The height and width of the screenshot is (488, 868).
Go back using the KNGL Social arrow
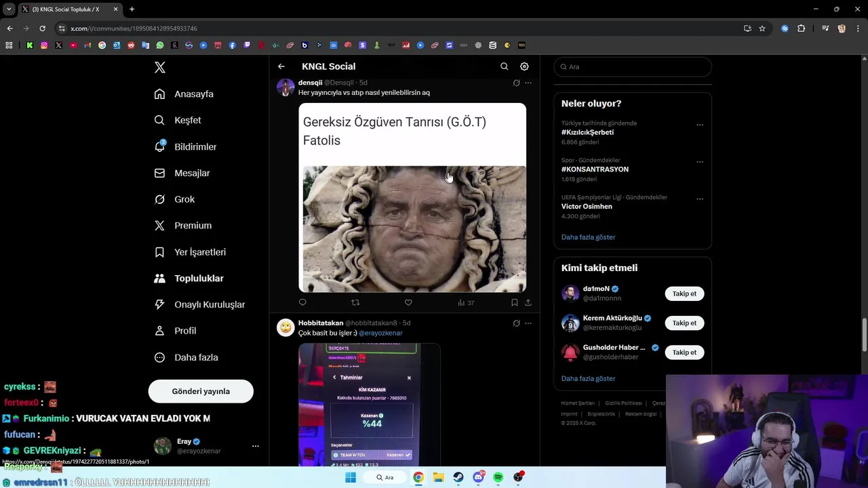(281, 66)
